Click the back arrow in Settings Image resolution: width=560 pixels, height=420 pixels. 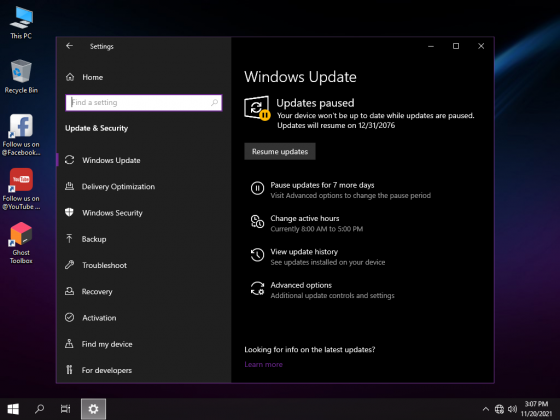tap(69, 46)
